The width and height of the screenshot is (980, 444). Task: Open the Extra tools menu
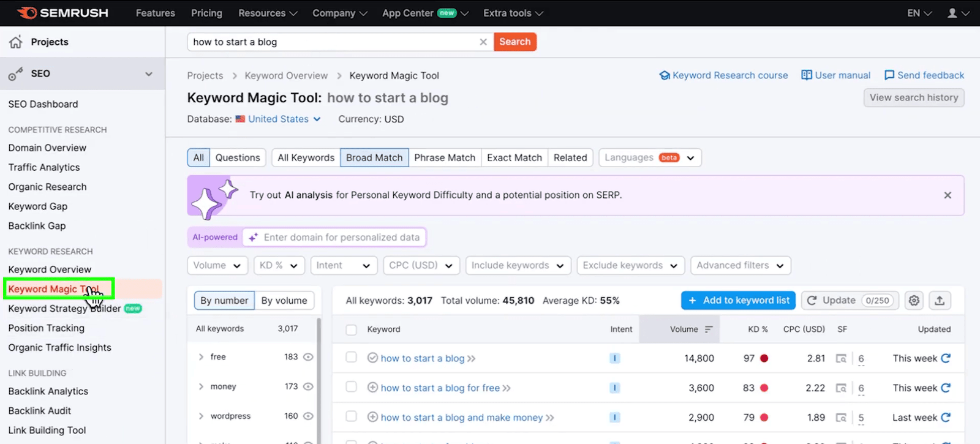[x=513, y=13]
